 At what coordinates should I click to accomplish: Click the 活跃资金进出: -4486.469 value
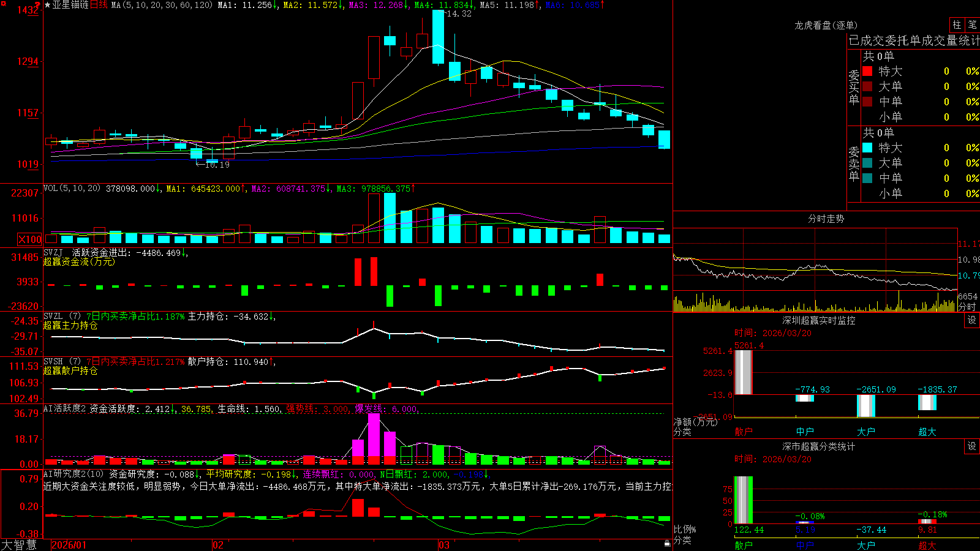tap(127, 252)
